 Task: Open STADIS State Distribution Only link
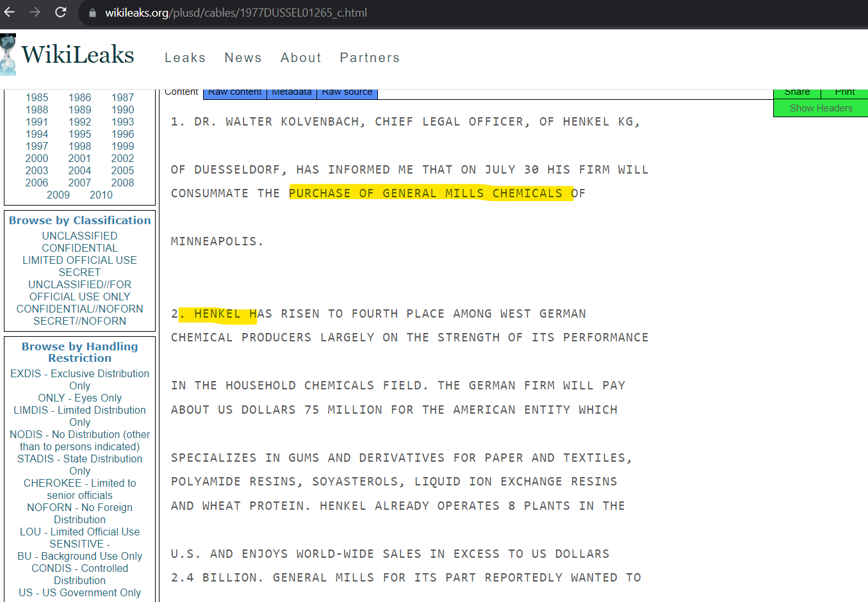coord(80,464)
